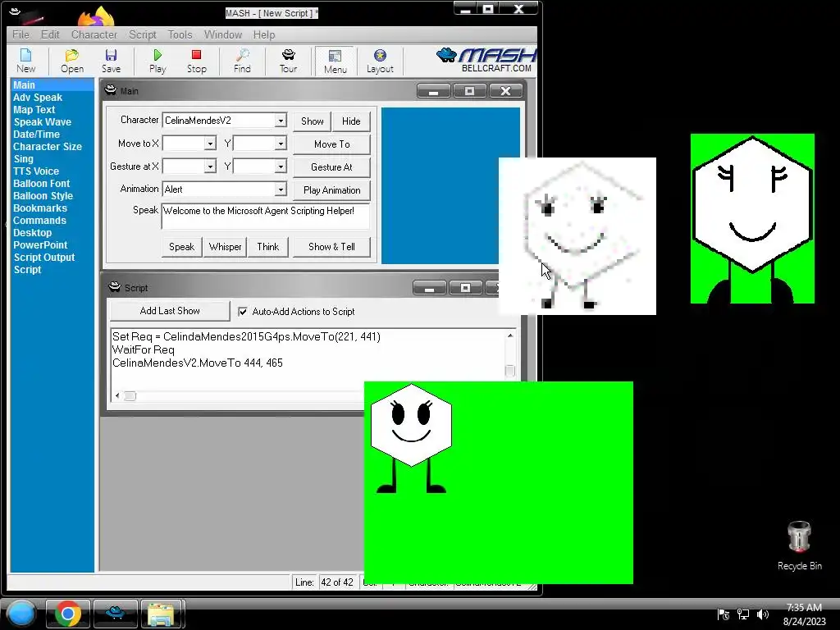Click the Layout toolbar icon

click(380, 61)
